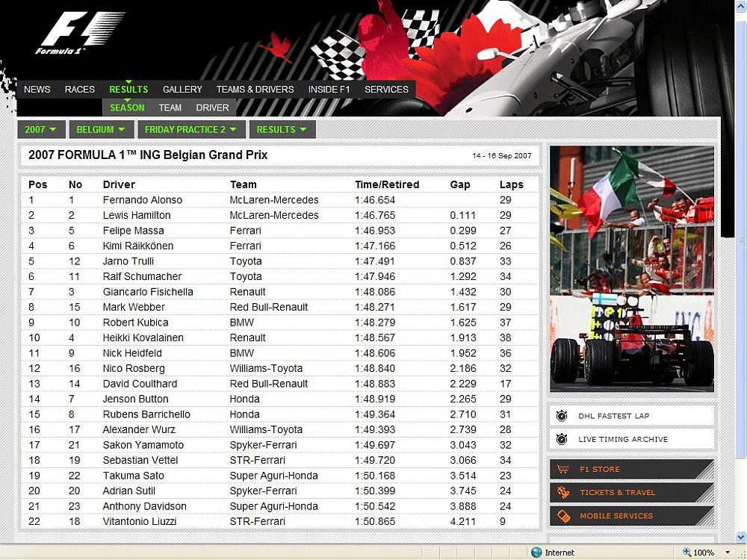747x560 pixels.
Task: Open the Inside F1 menu
Action: (x=329, y=90)
